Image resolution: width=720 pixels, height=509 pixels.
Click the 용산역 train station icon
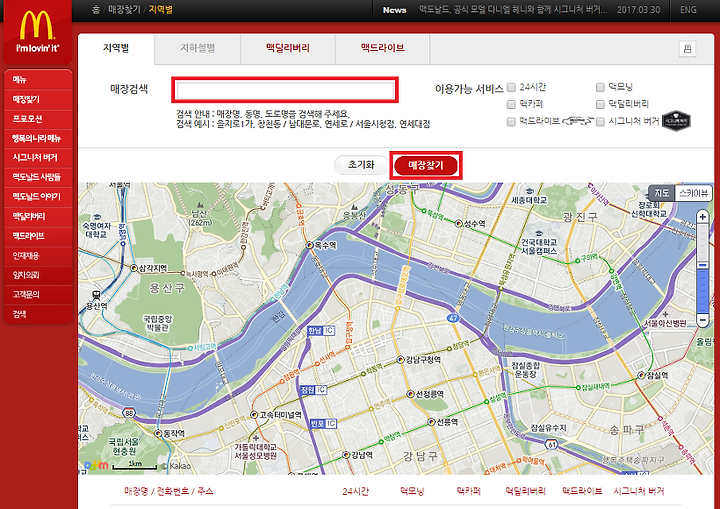click(96, 294)
